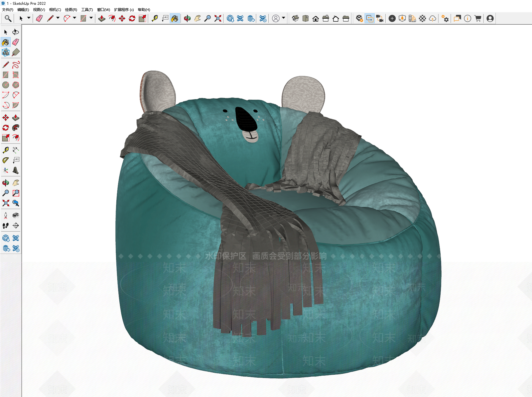Pick the Section Plane tool
The height and width of the screenshot is (397, 532).
click(x=16, y=225)
